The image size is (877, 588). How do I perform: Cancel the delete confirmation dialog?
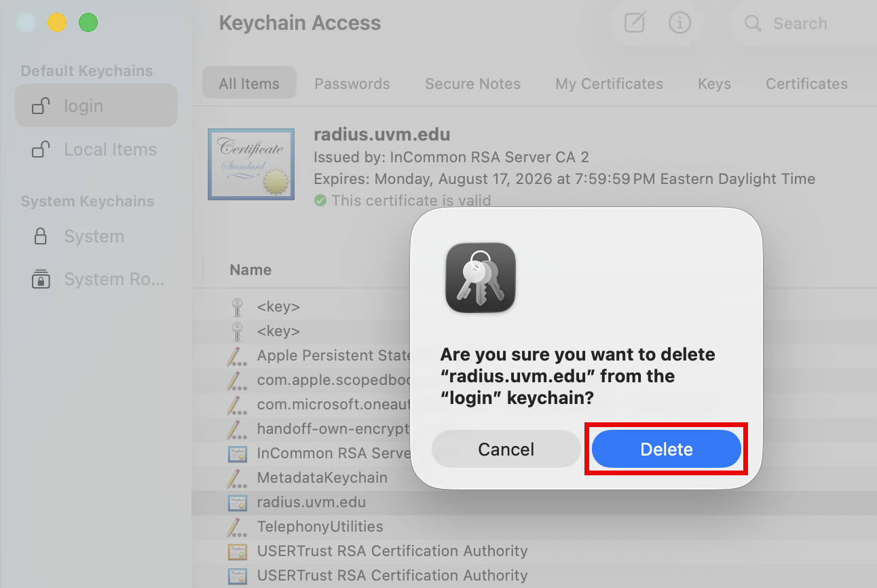[x=506, y=449]
